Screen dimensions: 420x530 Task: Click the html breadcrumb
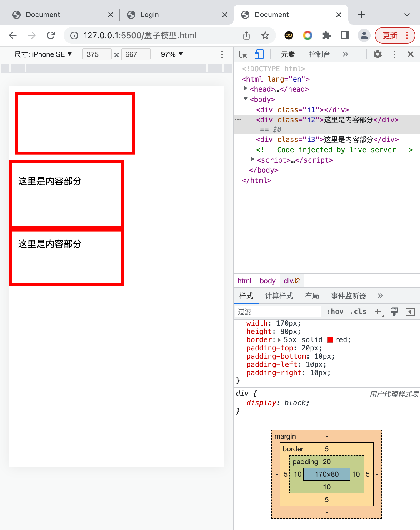[244, 281]
